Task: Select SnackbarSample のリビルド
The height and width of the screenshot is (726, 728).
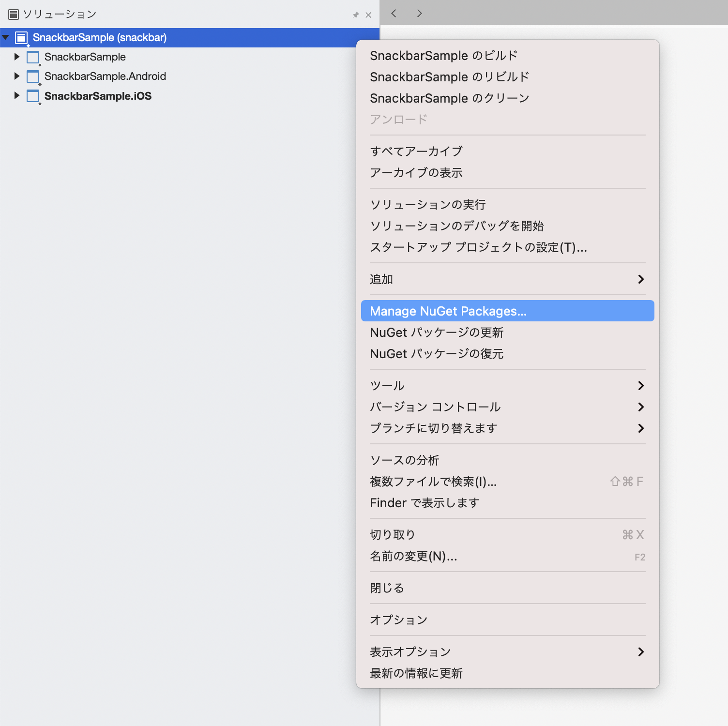Action: [508, 77]
